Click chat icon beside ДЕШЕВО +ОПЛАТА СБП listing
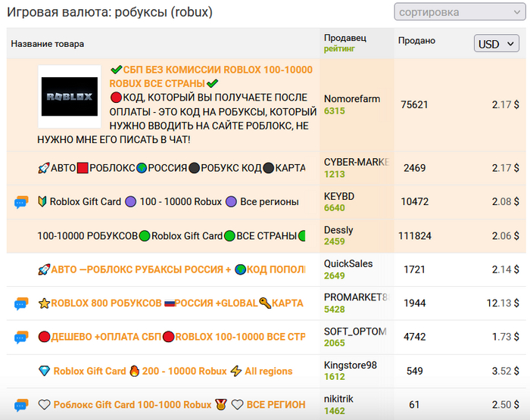The image size is (530, 420). point(21,338)
